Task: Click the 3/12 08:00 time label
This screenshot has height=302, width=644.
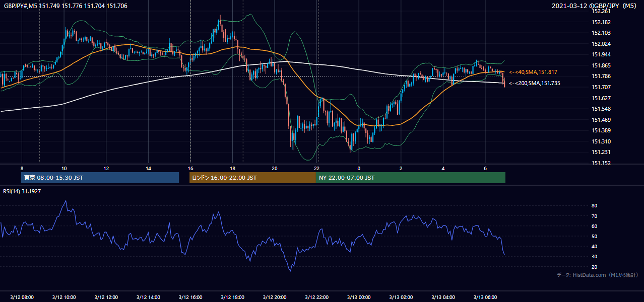Action: click(x=22, y=297)
